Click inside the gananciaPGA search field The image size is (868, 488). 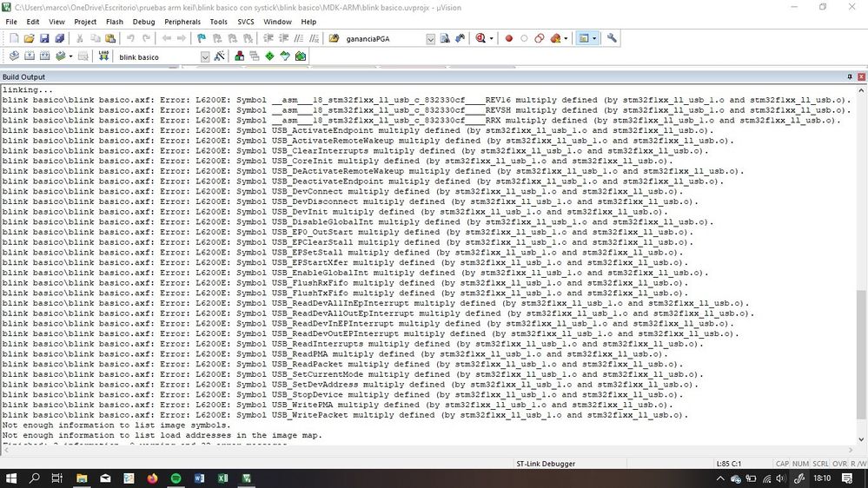[x=385, y=39]
